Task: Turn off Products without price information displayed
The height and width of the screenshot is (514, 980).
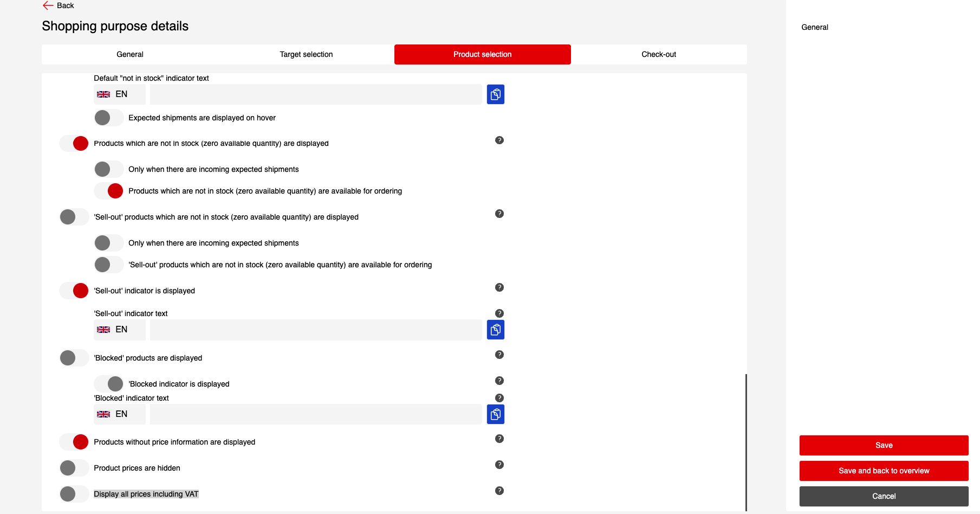Action: tap(74, 442)
